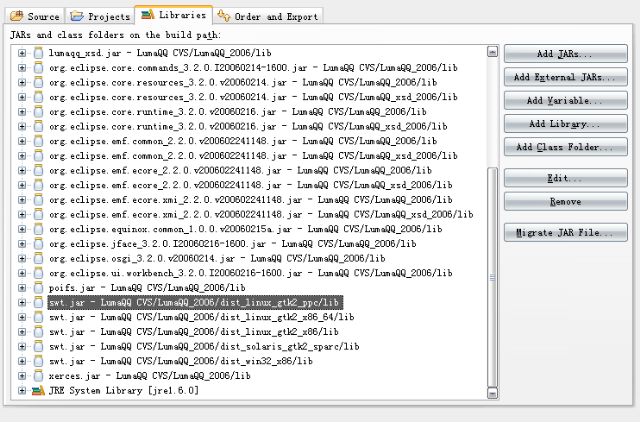This screenshot has height=422, width=640.
Task: Select org.eclipse.core.commands_3.2.0 jar row
Action: pyautogui.click(x=253, y=68)
